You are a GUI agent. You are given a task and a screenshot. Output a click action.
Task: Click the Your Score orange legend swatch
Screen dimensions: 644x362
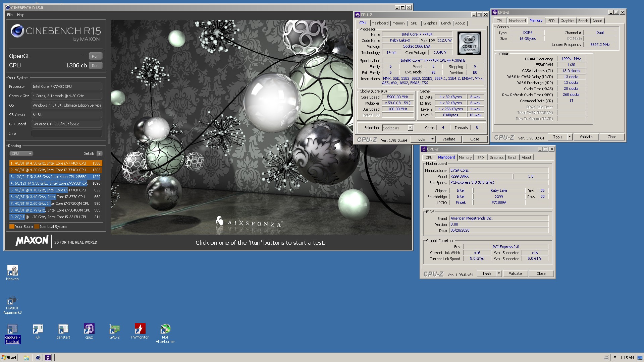click(x=12, y=227)
